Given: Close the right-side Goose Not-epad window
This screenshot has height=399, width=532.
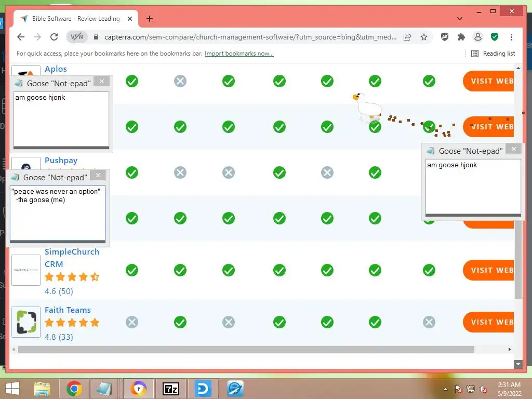Looking at the screenshot, I should pyautogui.click(x=514, y=149).
